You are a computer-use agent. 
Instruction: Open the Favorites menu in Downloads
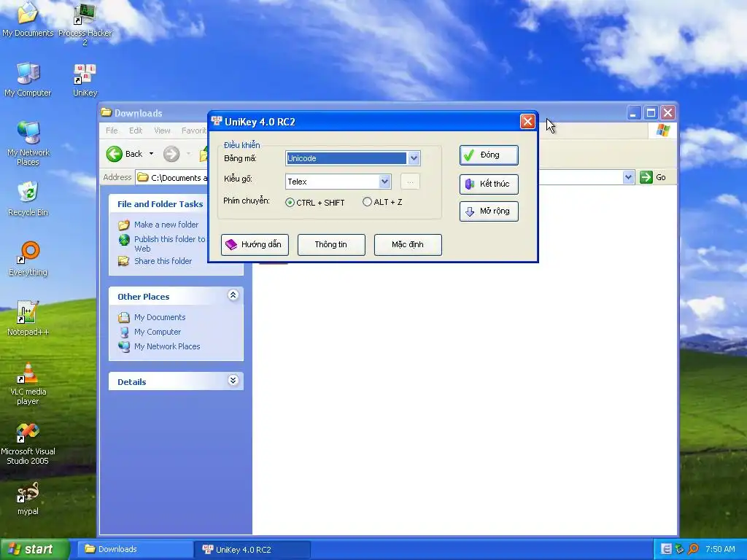click(x=194, y=131)
